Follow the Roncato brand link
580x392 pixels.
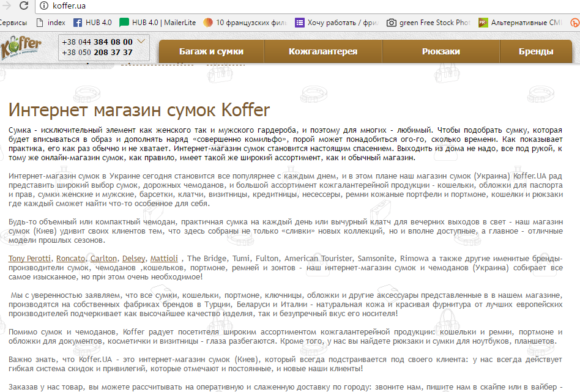point(70,259)
